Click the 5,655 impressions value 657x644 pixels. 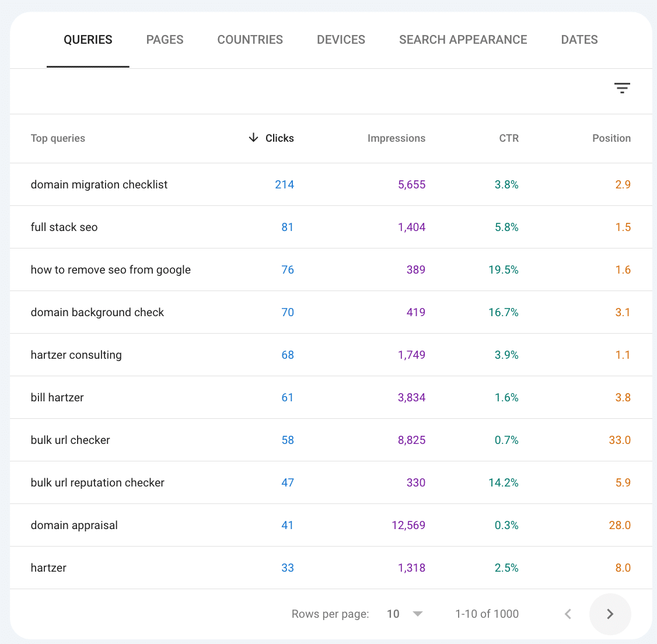pos(411,184)
